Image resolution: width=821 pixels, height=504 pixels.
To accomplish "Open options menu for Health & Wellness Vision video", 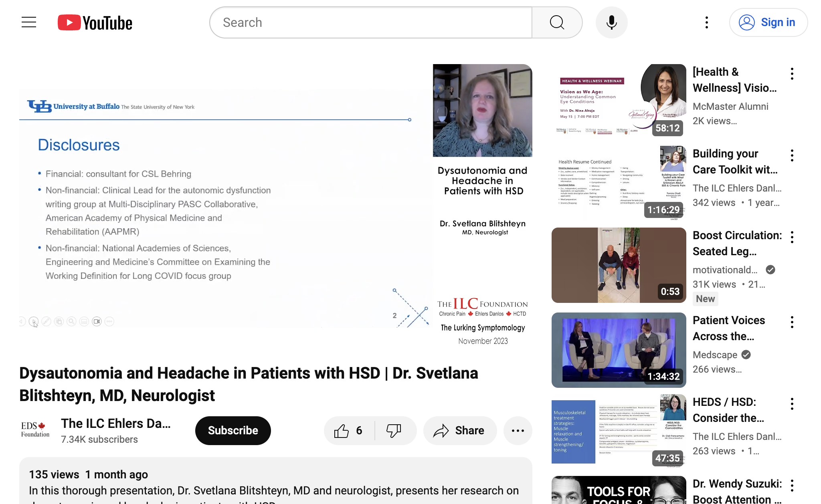I will pyautogui.click(x=792, y=74).
